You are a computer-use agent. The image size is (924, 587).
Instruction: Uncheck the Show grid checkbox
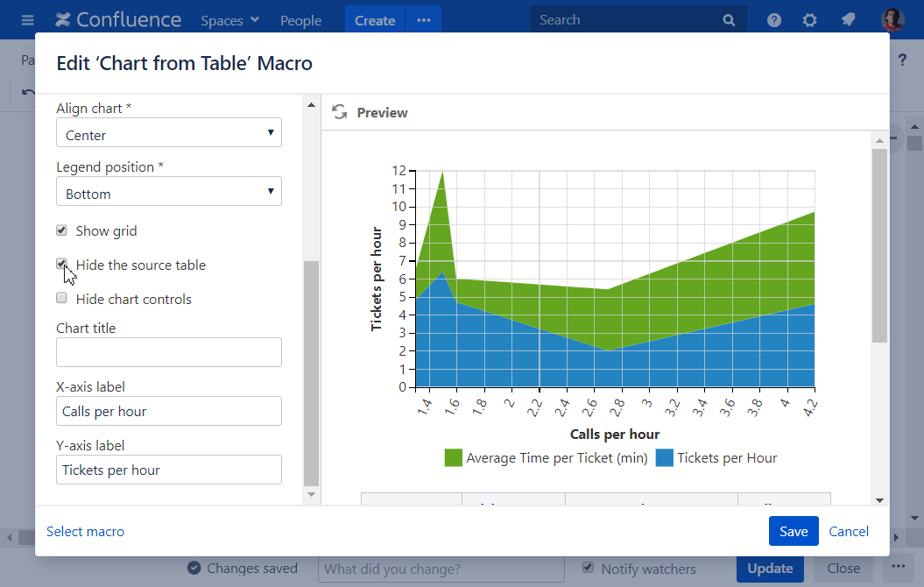(x=62, y=230)
